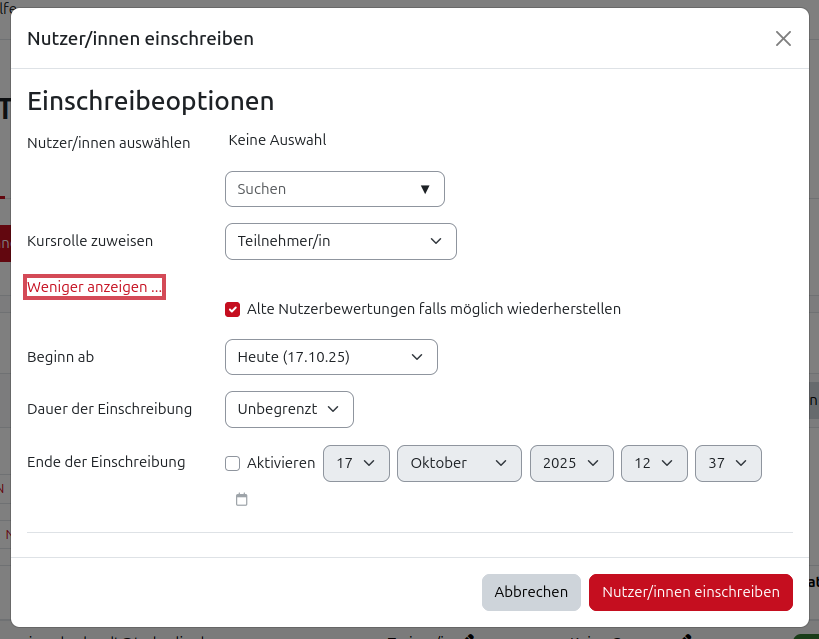This screenshot has width=819, height=639.
Task: Open the day 17 dropdown
Action: 356,463
